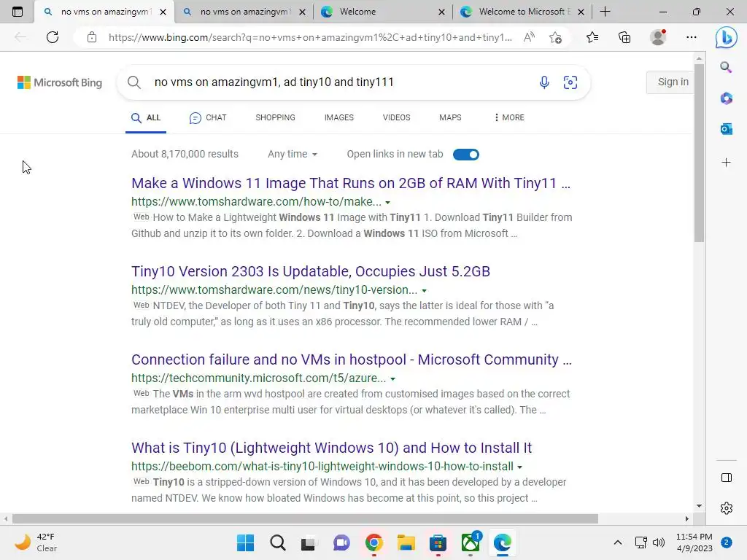Switch to the MAPS tab

(450, 117)
